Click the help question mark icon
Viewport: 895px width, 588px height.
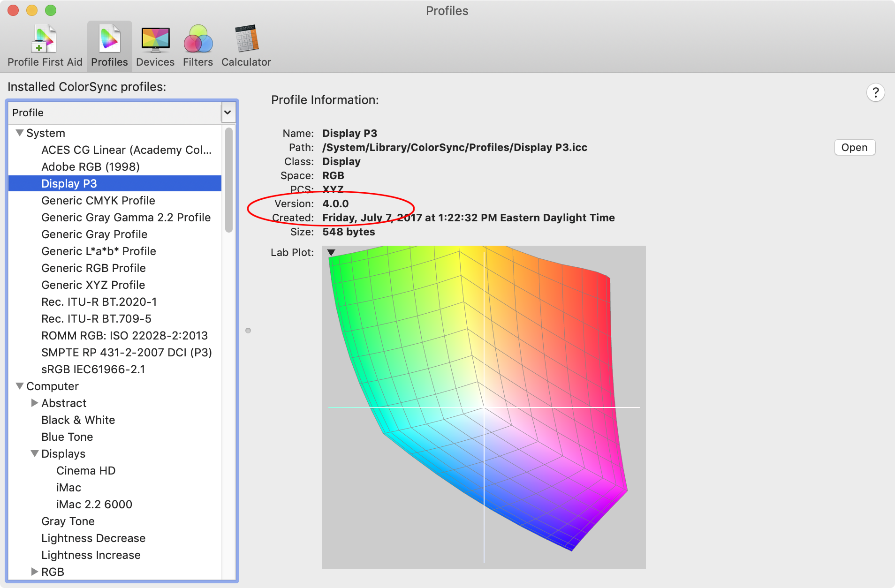coord(875,92)
